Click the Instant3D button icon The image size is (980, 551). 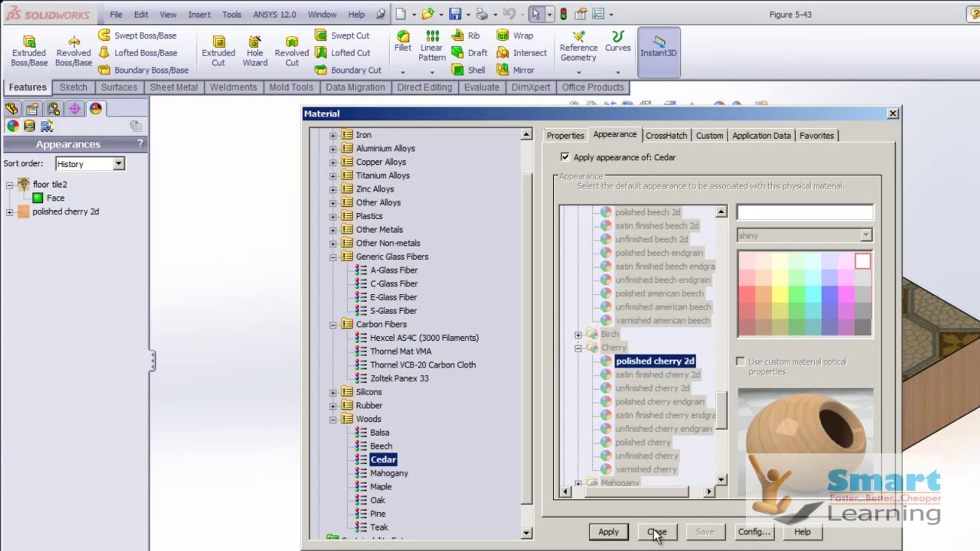[x=658, y=42]
